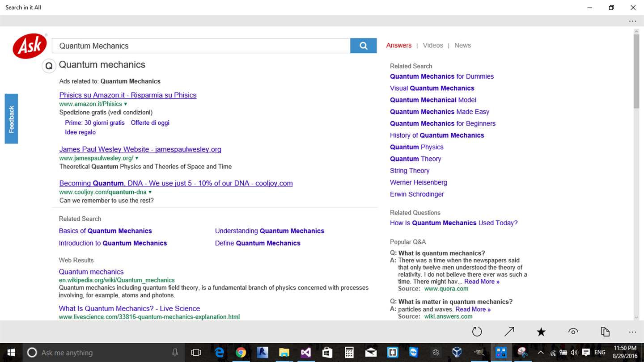Open Quantum Mechanics Made Easy related search
This screenshot has width=644, height=362.
pyautogui.click(x=440, y=112)
